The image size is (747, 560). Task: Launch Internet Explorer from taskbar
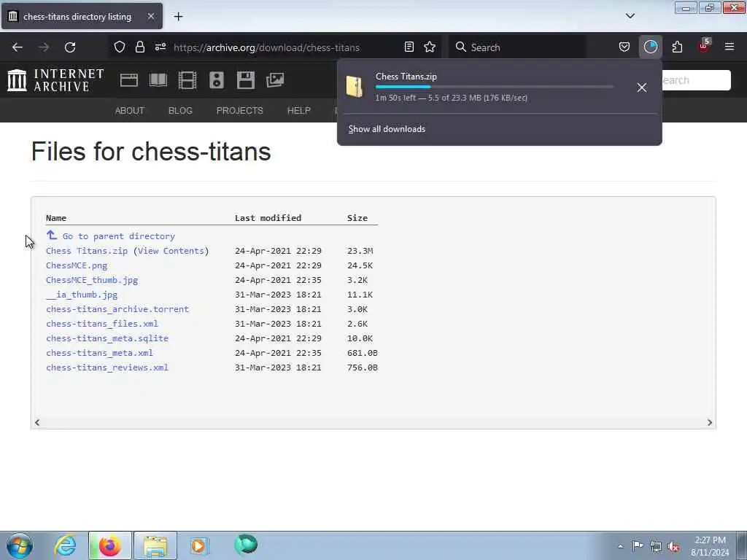pos(65,545)
